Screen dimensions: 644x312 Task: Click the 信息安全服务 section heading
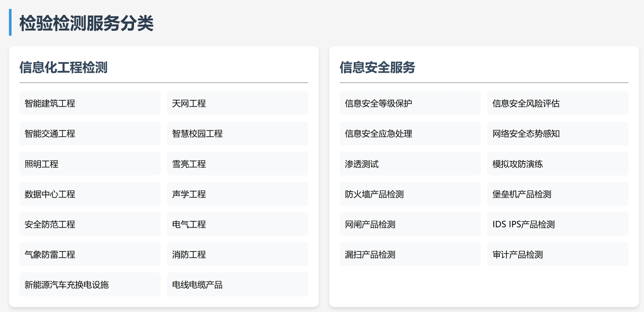click(x=377, y=67)
